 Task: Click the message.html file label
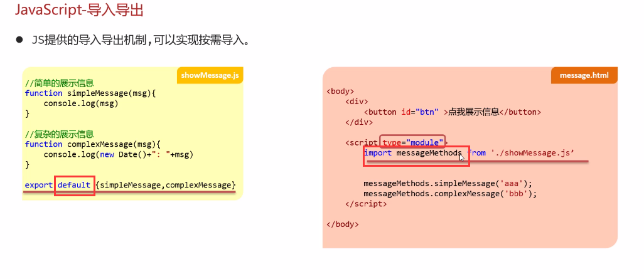(584, 75)
